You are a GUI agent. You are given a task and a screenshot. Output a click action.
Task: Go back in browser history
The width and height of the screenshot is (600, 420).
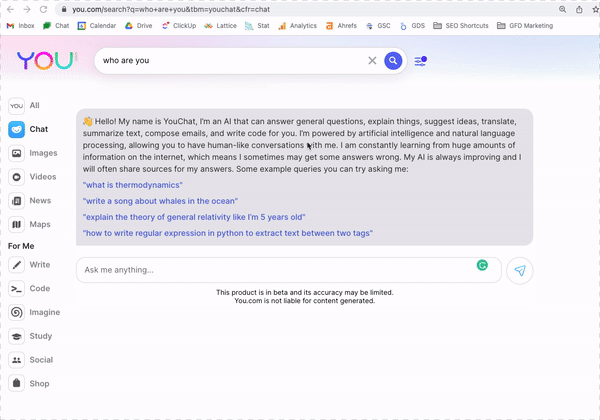point(11,8)
